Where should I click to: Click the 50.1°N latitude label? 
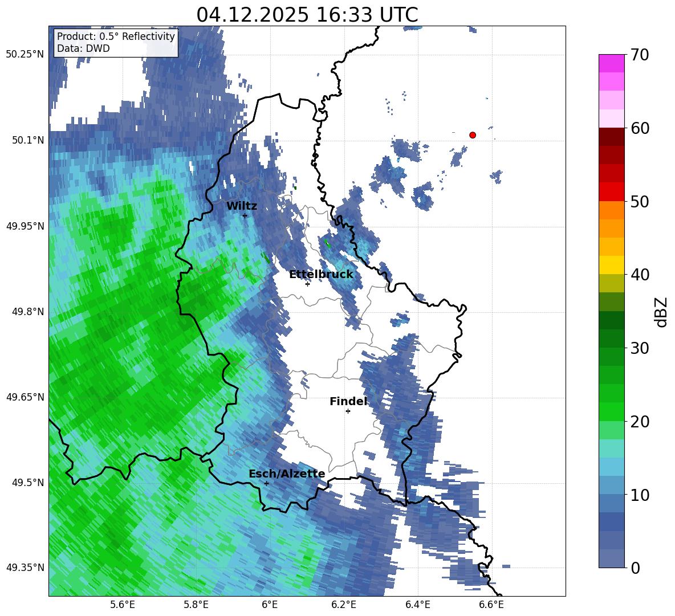pyautogui.click(x=27, y=140)
